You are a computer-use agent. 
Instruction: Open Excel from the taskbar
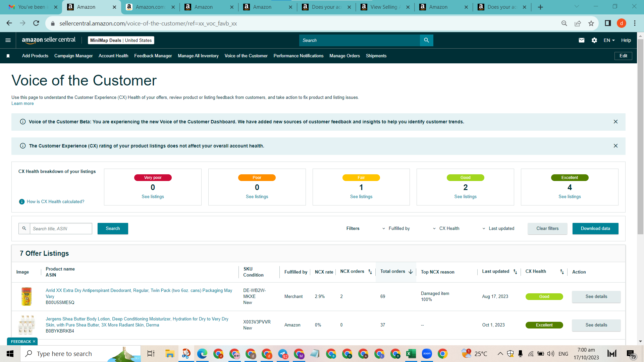[x=411, y=354]
